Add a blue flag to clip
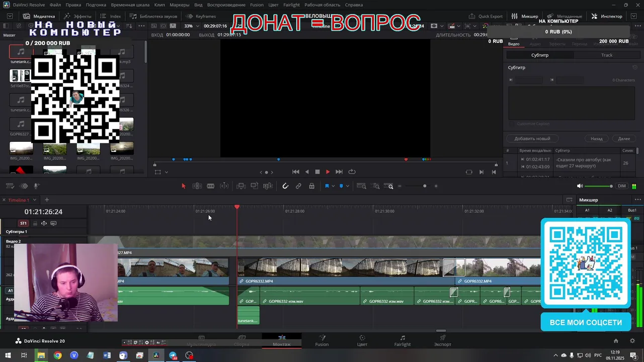 [x=327, y=186]
